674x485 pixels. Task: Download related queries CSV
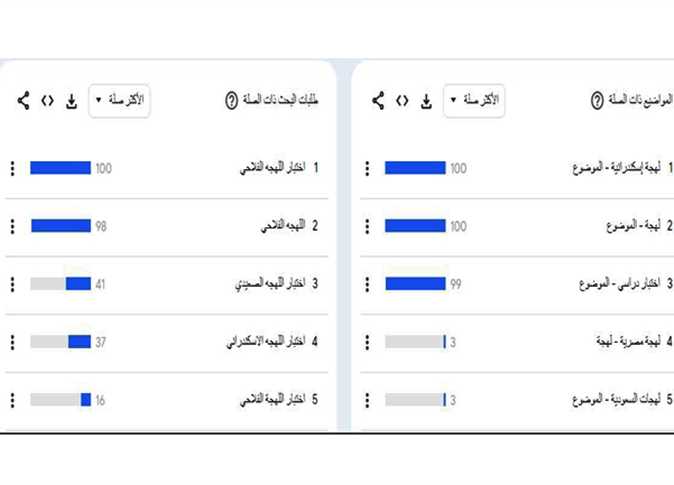coord(71,101)
